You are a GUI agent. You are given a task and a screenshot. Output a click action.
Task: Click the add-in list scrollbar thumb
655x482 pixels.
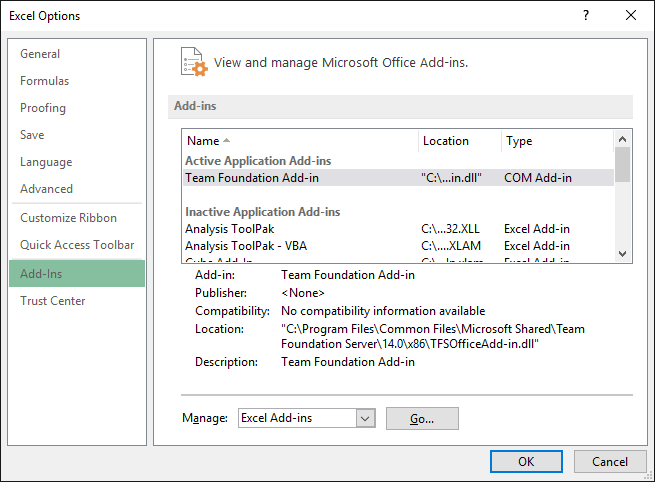[x=622, y=165]
